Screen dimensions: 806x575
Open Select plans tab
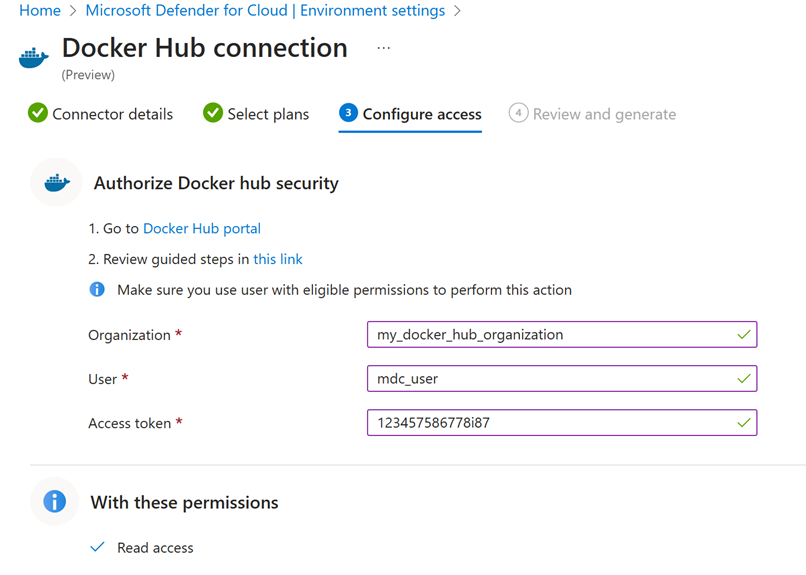[268, 114]
